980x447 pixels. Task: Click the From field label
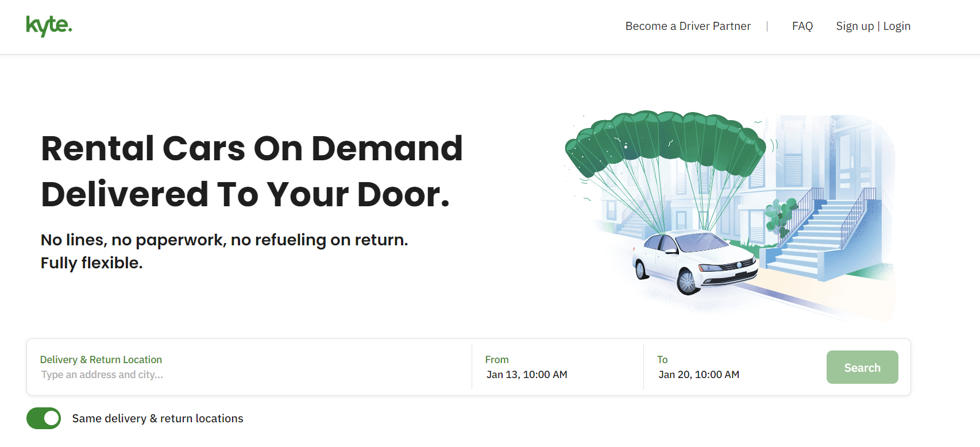tap(497, 360)
